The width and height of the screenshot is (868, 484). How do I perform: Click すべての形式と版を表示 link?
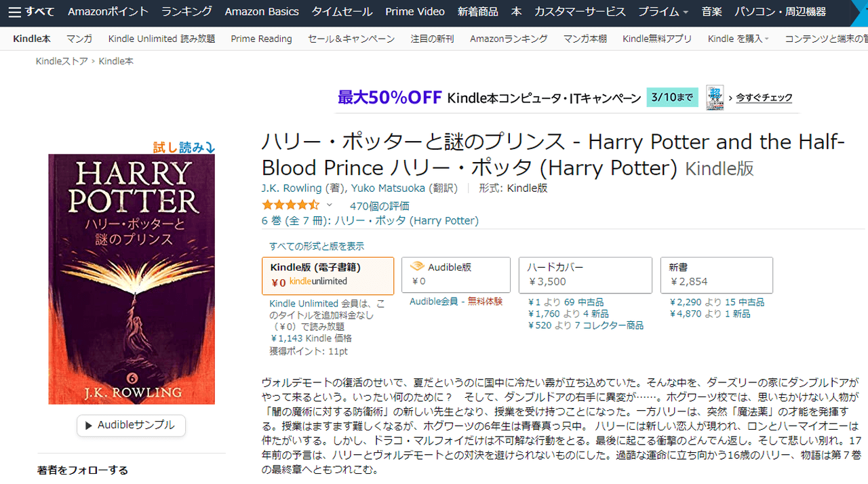(317, 246)
